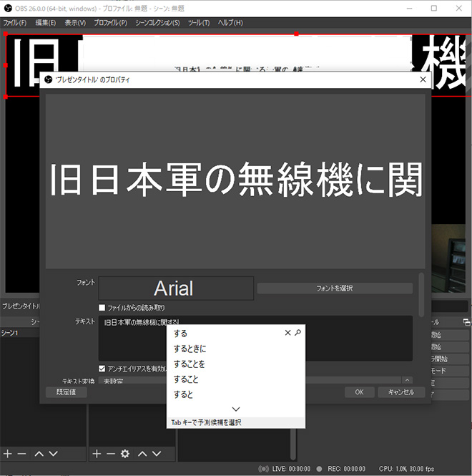Viewport: 472px width, 476px height.
Task: Enable ファイルからの読み取り checkbox
Action: pos(102,308)
